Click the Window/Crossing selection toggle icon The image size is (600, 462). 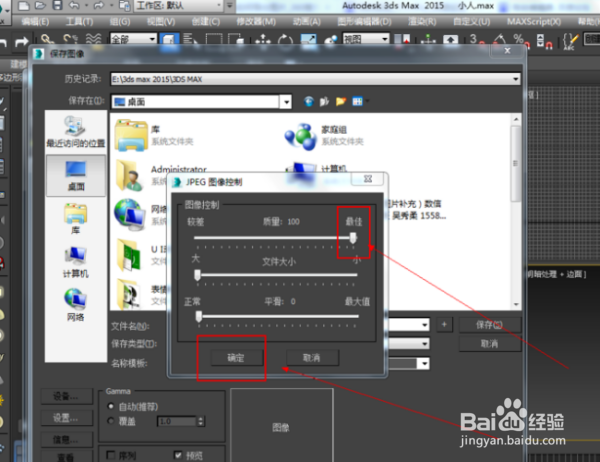(x=236, y=39)
